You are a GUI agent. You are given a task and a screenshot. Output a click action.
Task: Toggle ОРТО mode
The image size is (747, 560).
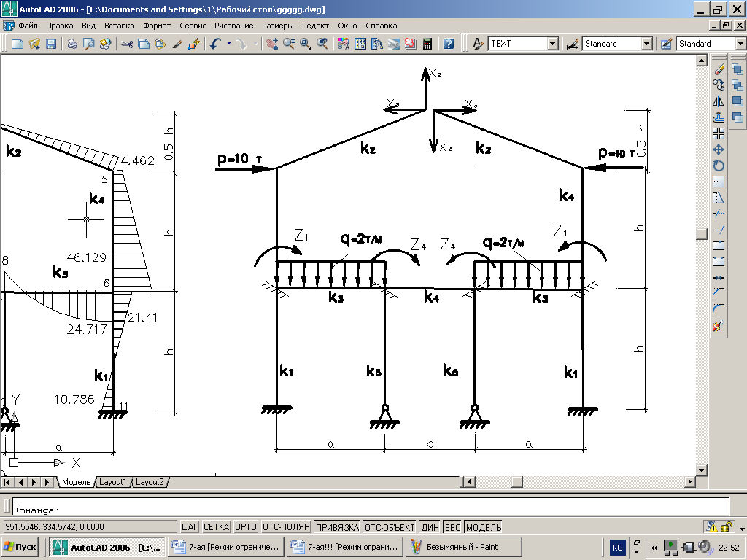[x=246, y=527]
